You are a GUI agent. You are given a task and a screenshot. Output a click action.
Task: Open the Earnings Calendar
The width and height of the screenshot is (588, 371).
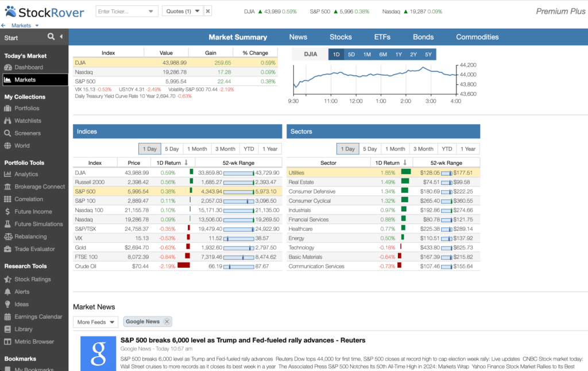click(33, 316)
